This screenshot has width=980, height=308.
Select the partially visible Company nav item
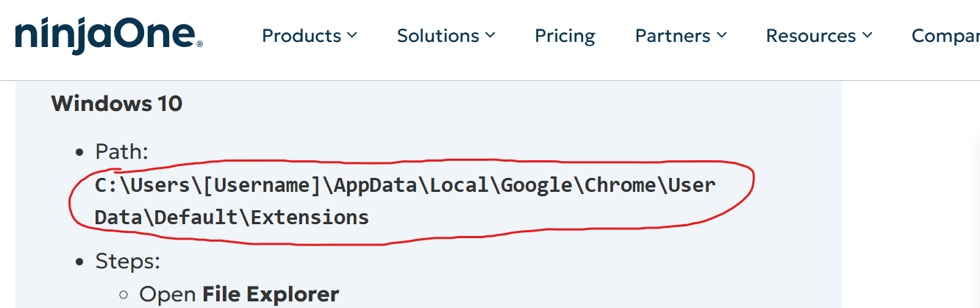(x=945, y=35)
